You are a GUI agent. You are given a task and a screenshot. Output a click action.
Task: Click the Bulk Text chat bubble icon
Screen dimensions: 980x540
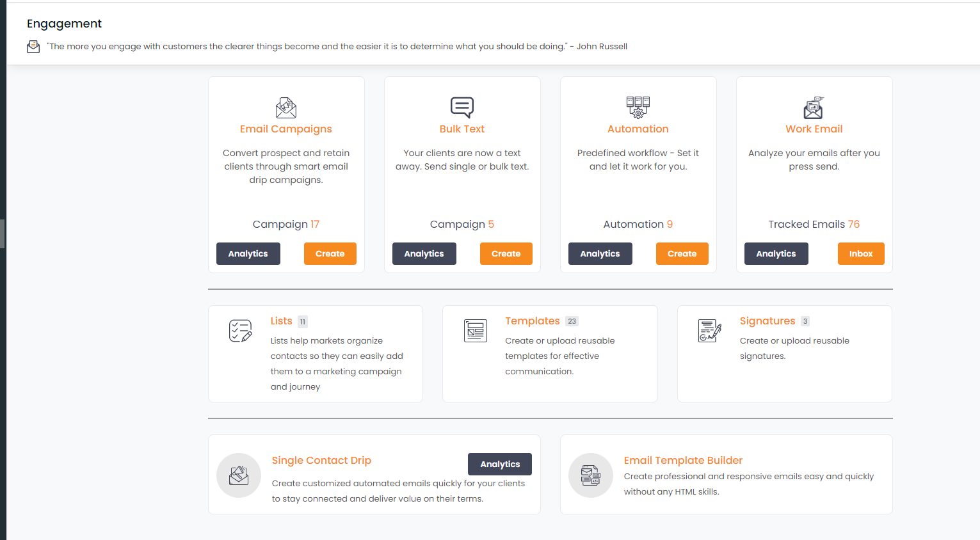click(x=462, y=107)
